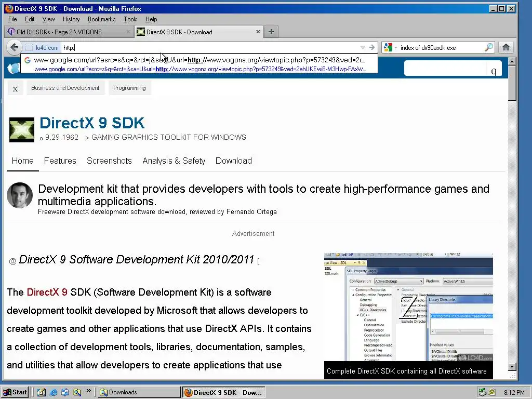Click the first quick launch notepad icon
532x399 pixels.
(x=42, y=392)
